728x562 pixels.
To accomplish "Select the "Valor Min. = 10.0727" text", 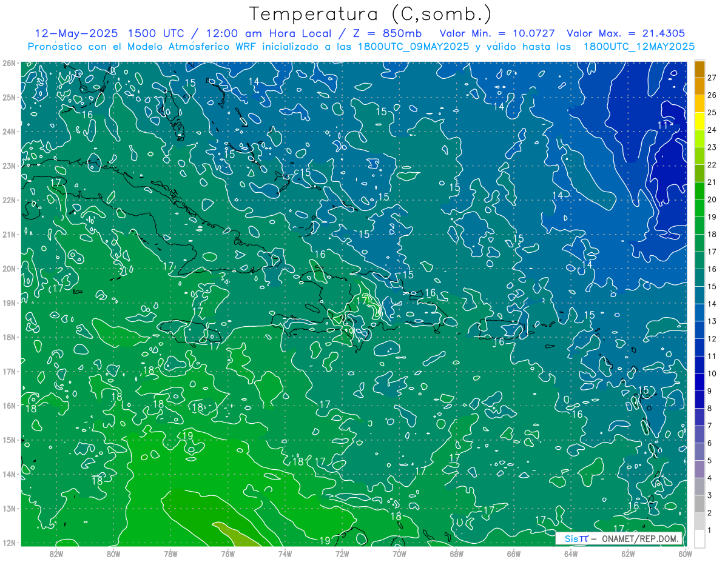I will click(497, 33).
